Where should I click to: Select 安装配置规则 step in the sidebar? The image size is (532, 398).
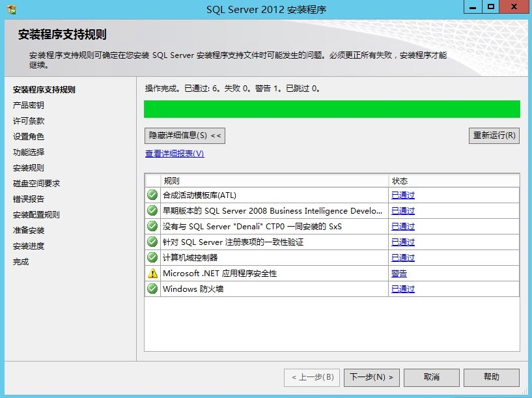pos(36,214)
